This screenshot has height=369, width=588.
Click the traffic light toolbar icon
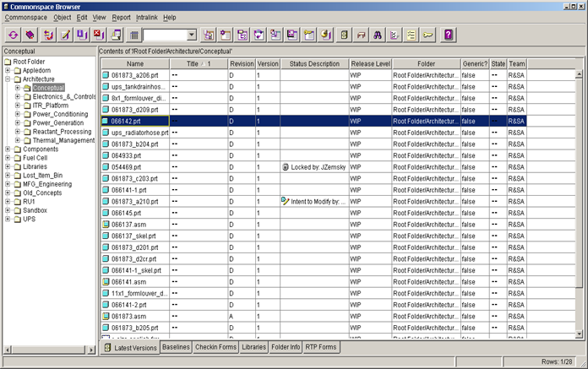pyautogui.click(x=344, y=35)
